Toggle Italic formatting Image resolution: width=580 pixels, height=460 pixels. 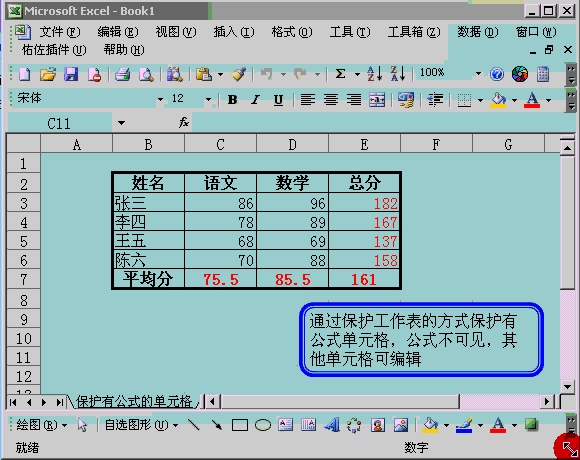255,99
